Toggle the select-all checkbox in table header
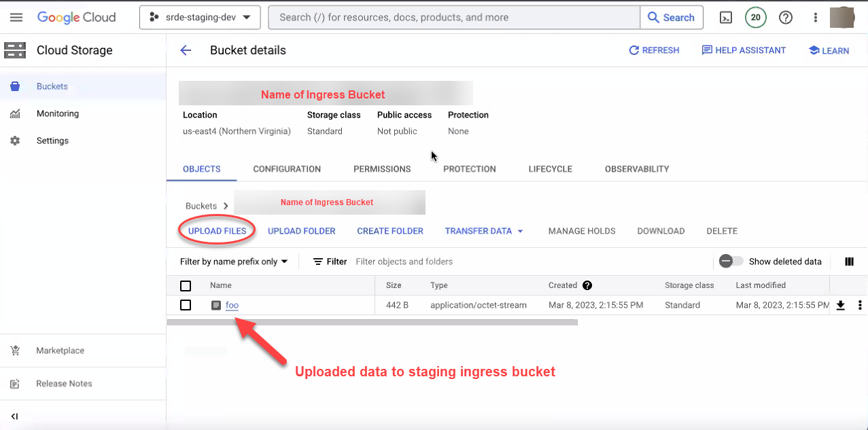Image resolution: width=868 pixels, height=430 pixels. pos(186,286)
